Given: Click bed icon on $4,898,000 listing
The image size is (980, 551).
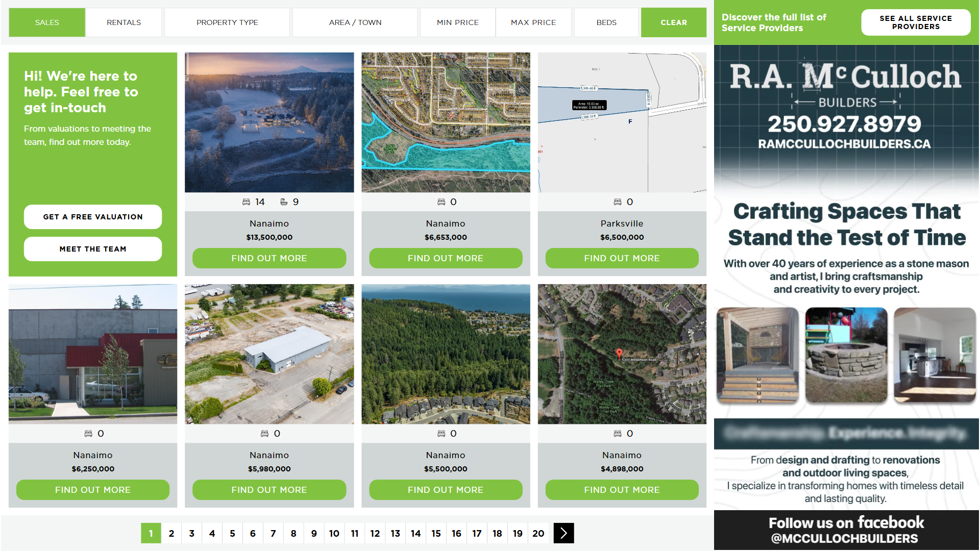Looking at the screenshot, I should point(617,434).
